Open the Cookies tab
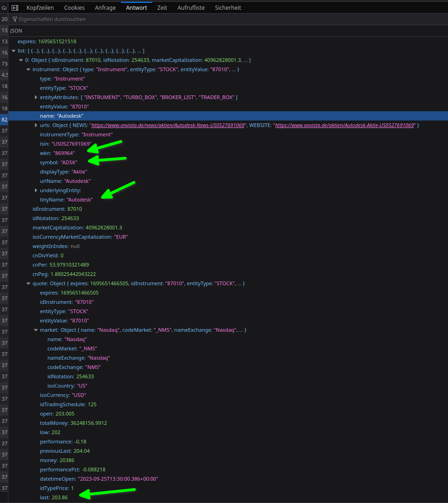This screenshot has width=448, height=503. (74, 8)
